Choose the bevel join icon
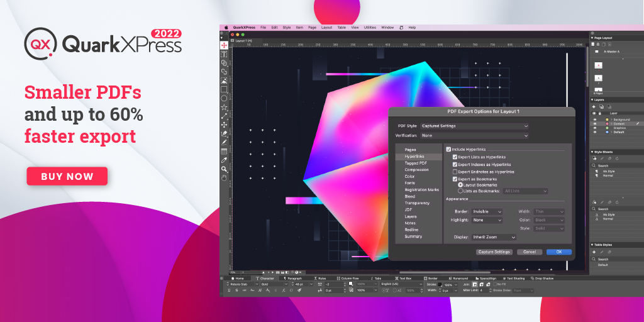 point(488,284)
